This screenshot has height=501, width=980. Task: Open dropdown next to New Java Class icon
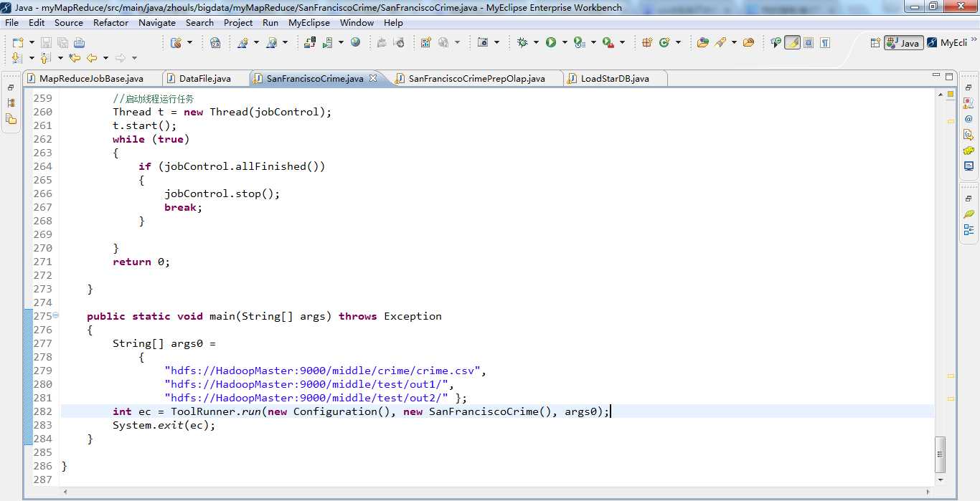click(678, 42)
